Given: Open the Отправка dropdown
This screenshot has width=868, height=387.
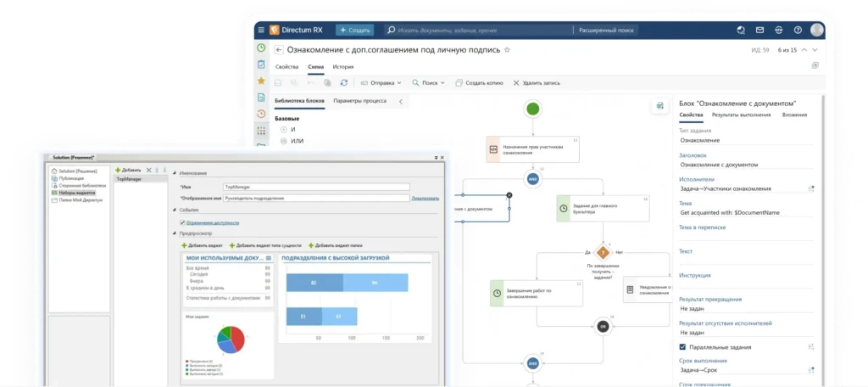Looking at the screenshot, I should pos(381,82).
